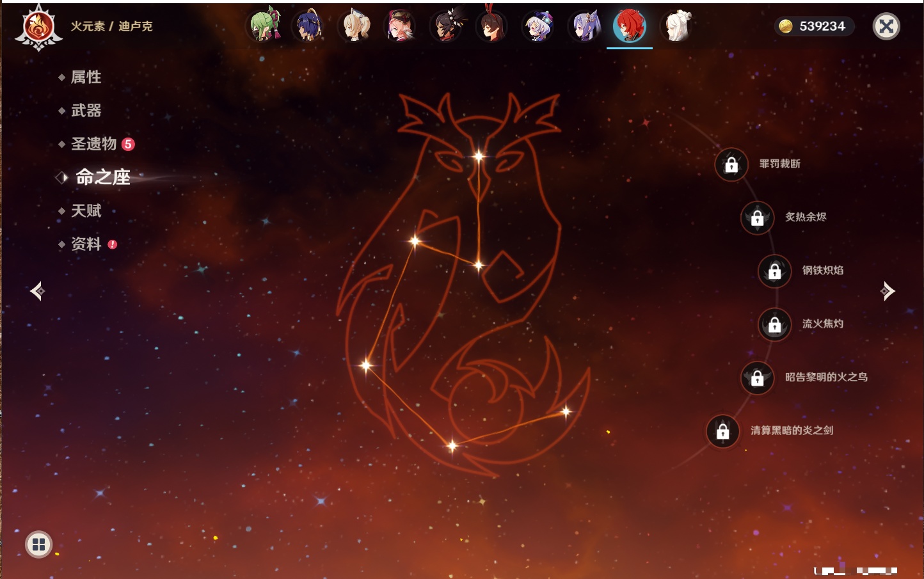This screenshot has height=579, width=924.
Task: Click the 火元素 / 迪卢克 title text
Action: tap(111, 26)
